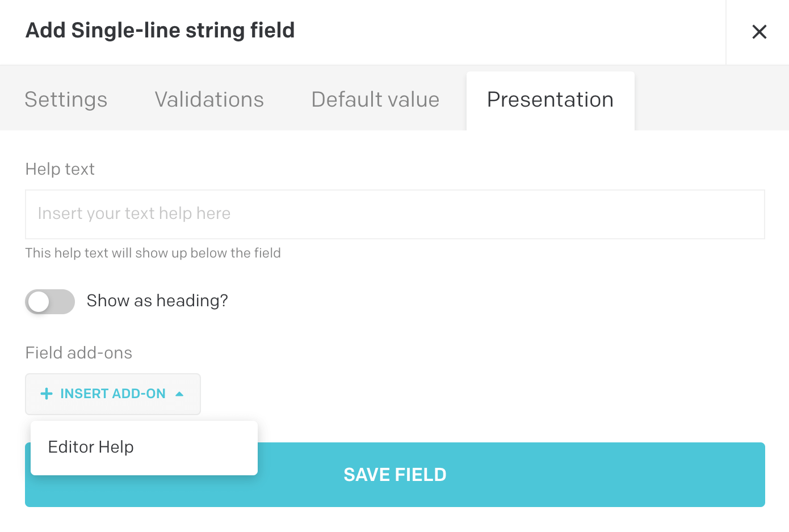Click the "Field add-ons" section label
This screenshot has height=532, width=789.
click(78, 353)
